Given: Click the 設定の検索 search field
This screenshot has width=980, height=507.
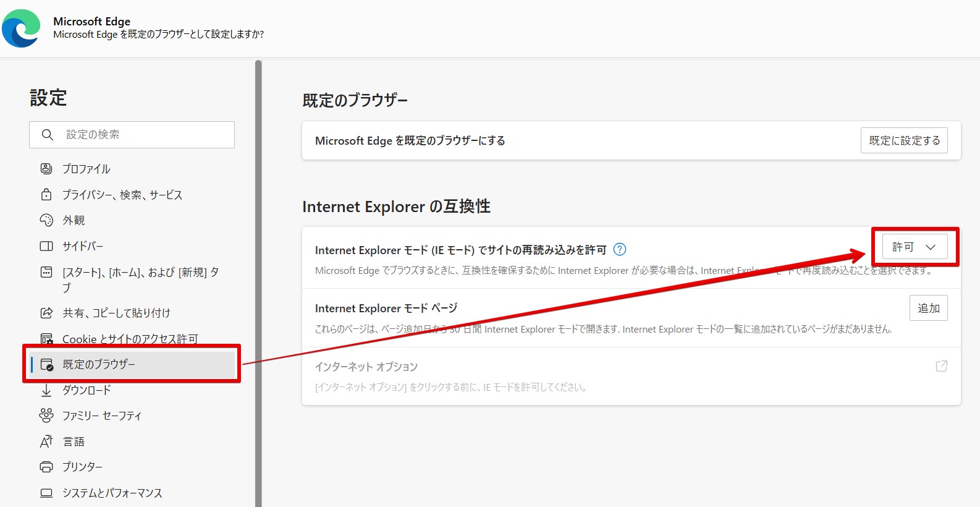Looking at the screenshot, I should 132,135.
